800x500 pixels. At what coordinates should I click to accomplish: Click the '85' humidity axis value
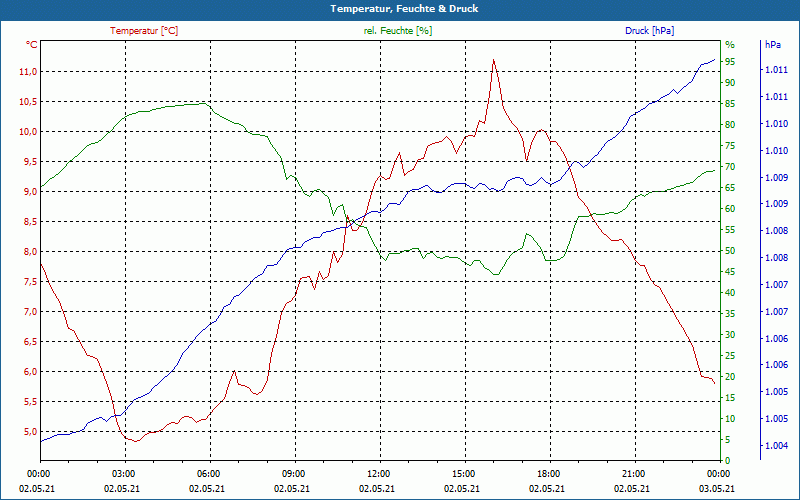[x=730, y=104]
